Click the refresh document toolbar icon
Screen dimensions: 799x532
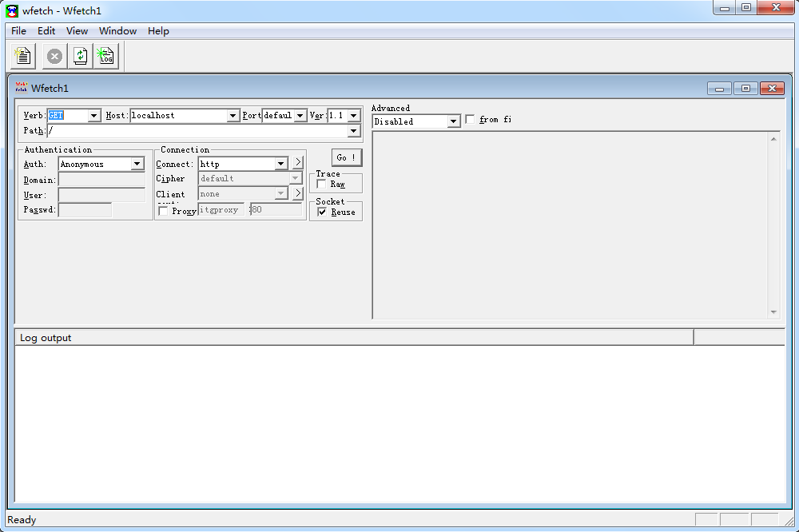pyautogui.click(x=80, y=56)
